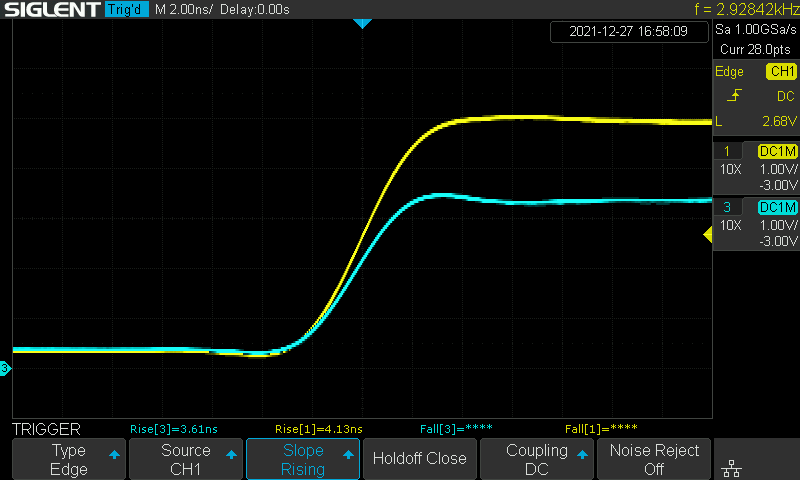Click the Rise[1]=4.13ns measurement
This screenshot has width=800, height=480.
tap(318, 429)
